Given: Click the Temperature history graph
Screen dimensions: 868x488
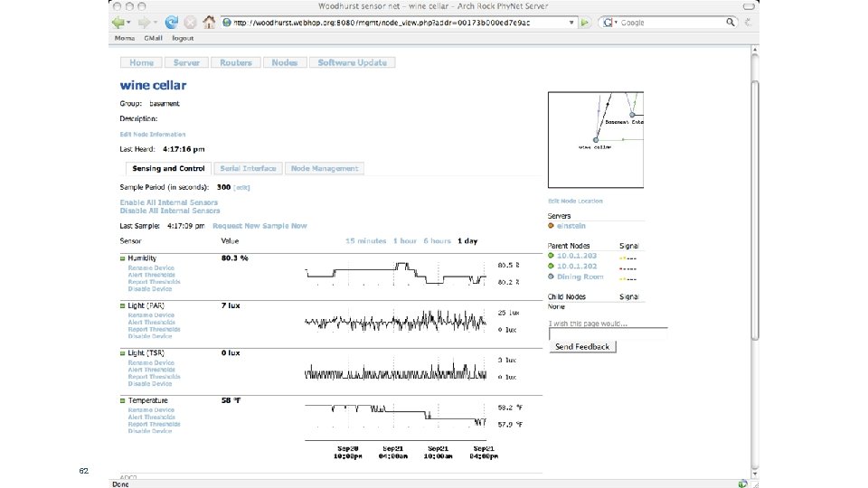Looking at the screenshot, I should point(395,416).
